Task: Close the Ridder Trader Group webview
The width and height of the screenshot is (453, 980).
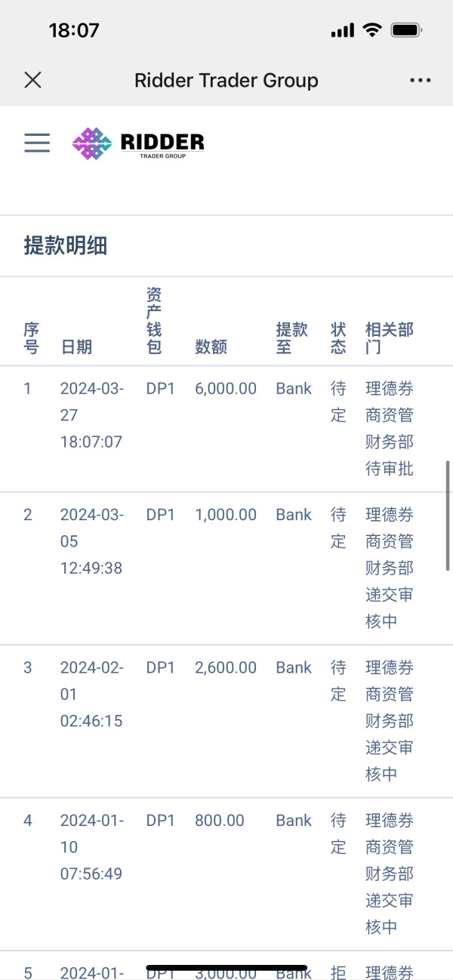Action: click(32, 80)
